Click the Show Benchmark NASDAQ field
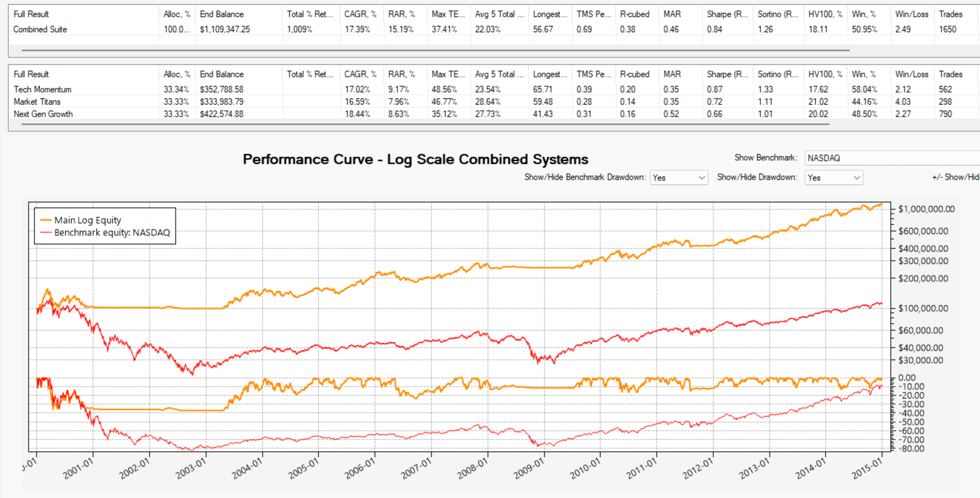This screenshot has height=498, width=980. click(891, 158)
